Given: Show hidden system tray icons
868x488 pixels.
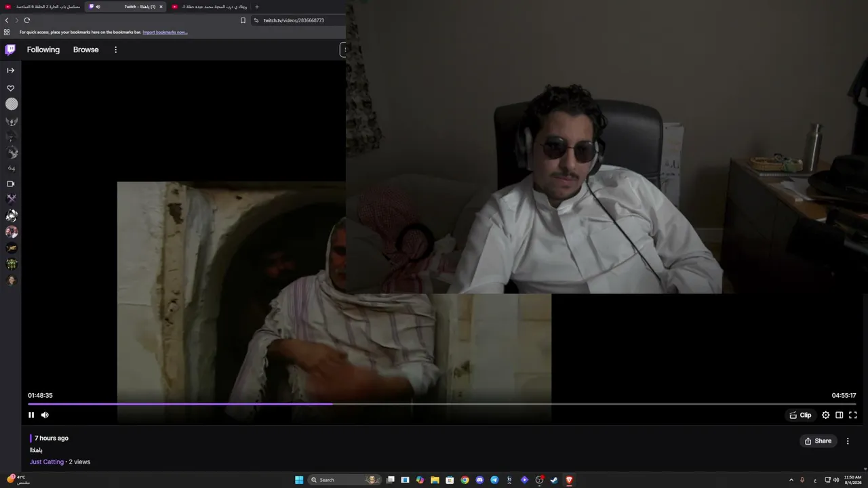Looking at the screenshot, I should [x=791, y=480].
